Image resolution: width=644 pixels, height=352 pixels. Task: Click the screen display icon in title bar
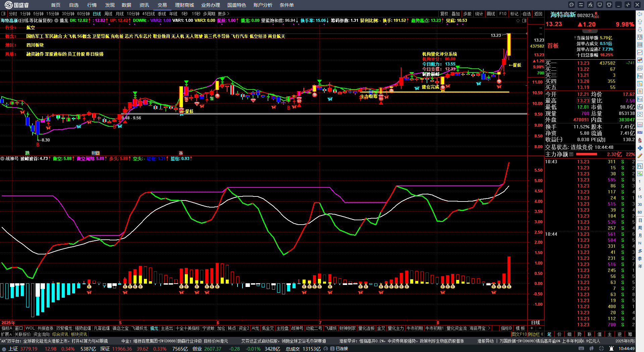pyautogui.click(x=600, y=5)
